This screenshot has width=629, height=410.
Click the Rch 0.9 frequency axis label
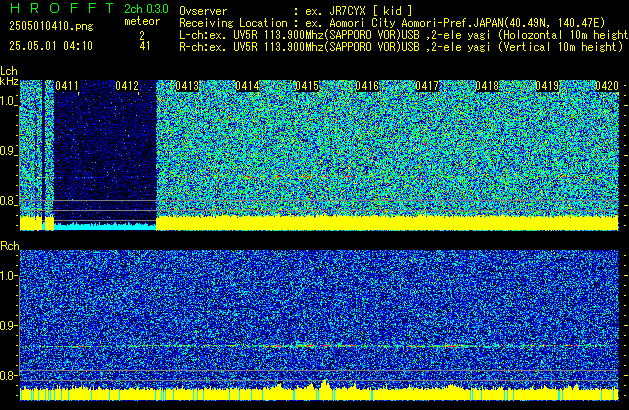tap(8, 325)
